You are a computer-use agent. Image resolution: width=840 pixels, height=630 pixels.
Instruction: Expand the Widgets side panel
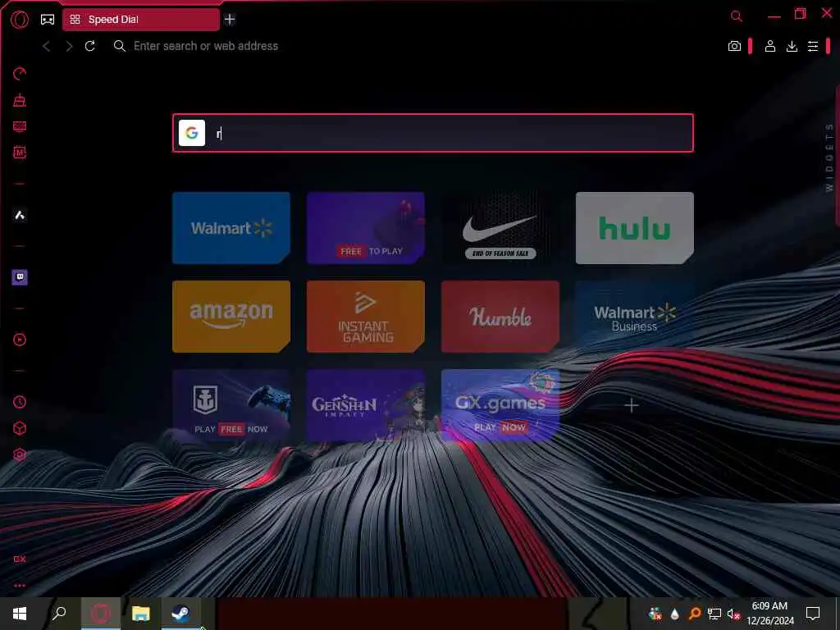[x=829, y=157]
